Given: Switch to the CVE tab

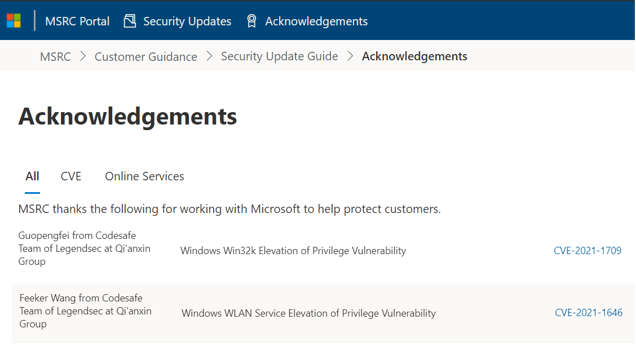Looking at the screenshot, I should [x=71, y=176].
